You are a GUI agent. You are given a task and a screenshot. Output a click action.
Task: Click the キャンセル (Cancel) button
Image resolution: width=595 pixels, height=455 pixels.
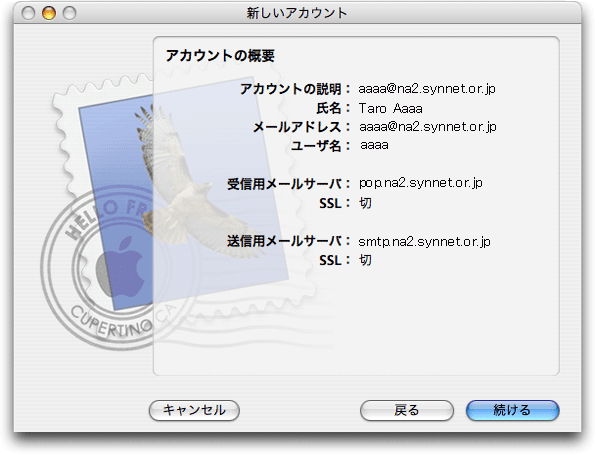194,410
